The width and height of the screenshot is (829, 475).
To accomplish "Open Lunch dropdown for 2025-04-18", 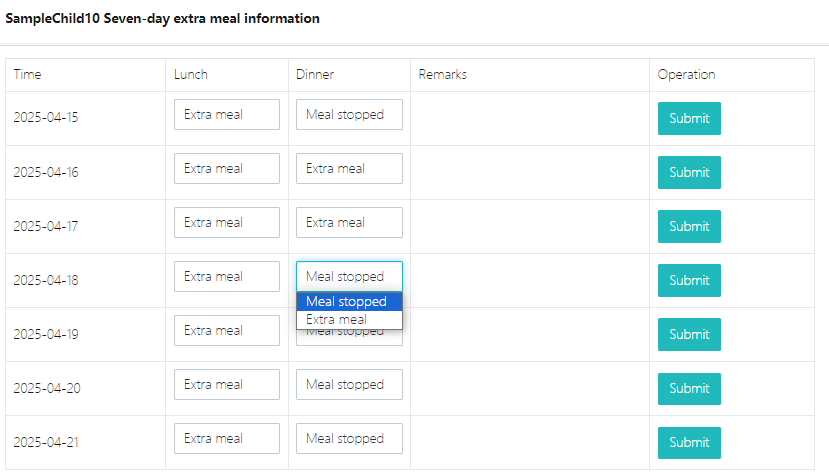I will tap(227, 277).
